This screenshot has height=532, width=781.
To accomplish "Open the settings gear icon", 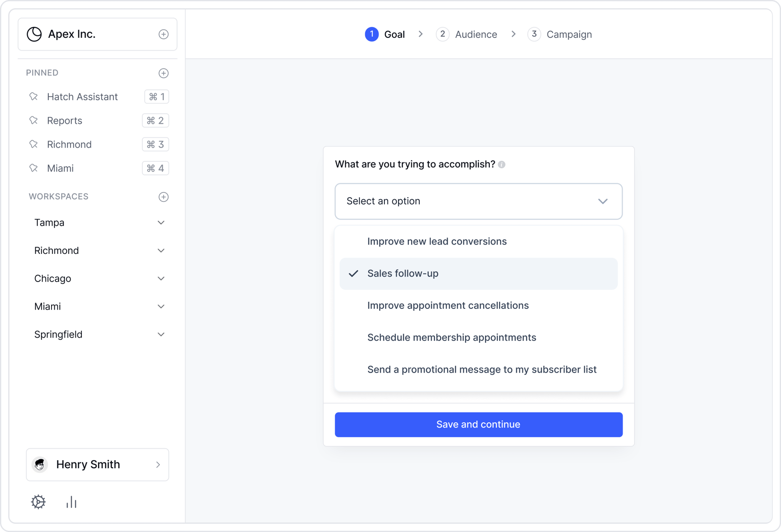I will [x=38, y=502].
